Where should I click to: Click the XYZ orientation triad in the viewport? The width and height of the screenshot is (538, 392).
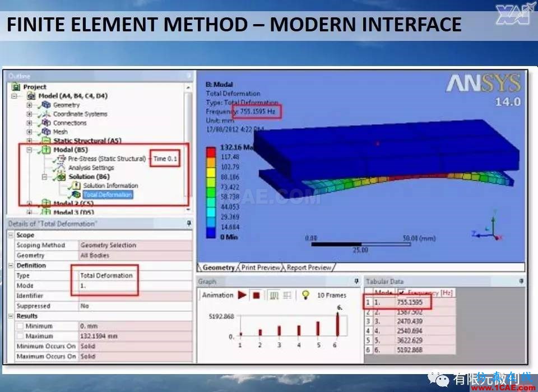pos(488,226)
